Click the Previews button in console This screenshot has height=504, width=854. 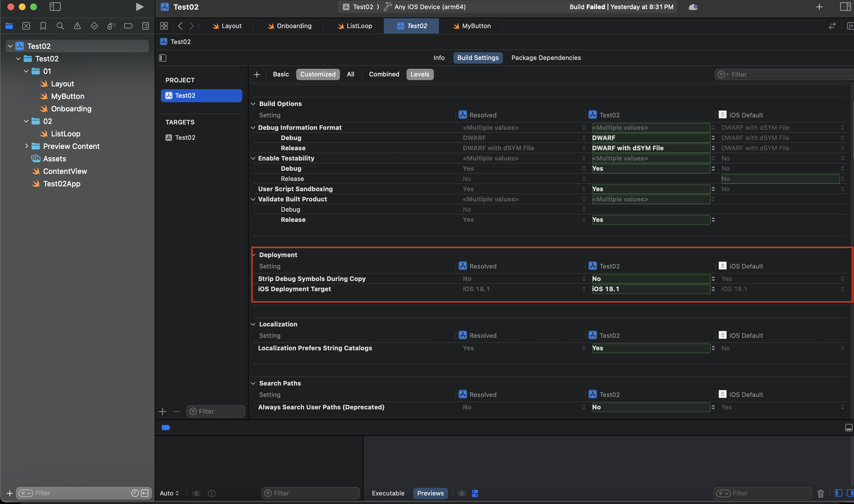(x=430, y=493)
